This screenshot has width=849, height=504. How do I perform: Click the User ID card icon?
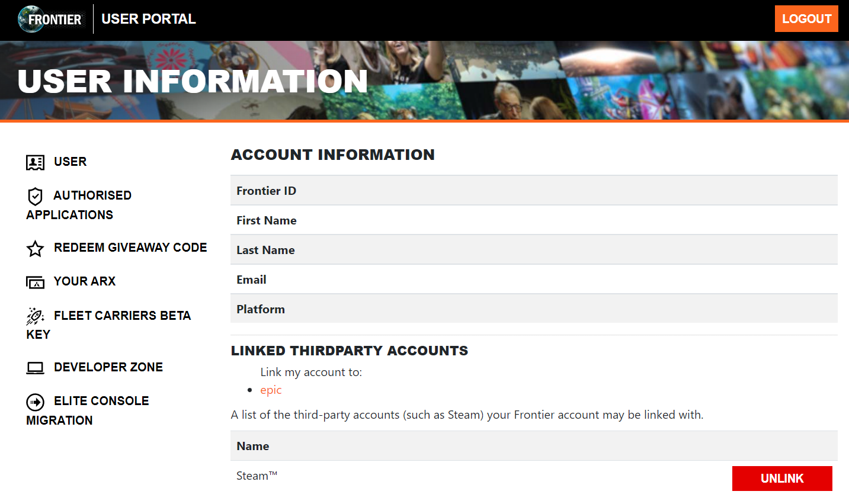35,162
